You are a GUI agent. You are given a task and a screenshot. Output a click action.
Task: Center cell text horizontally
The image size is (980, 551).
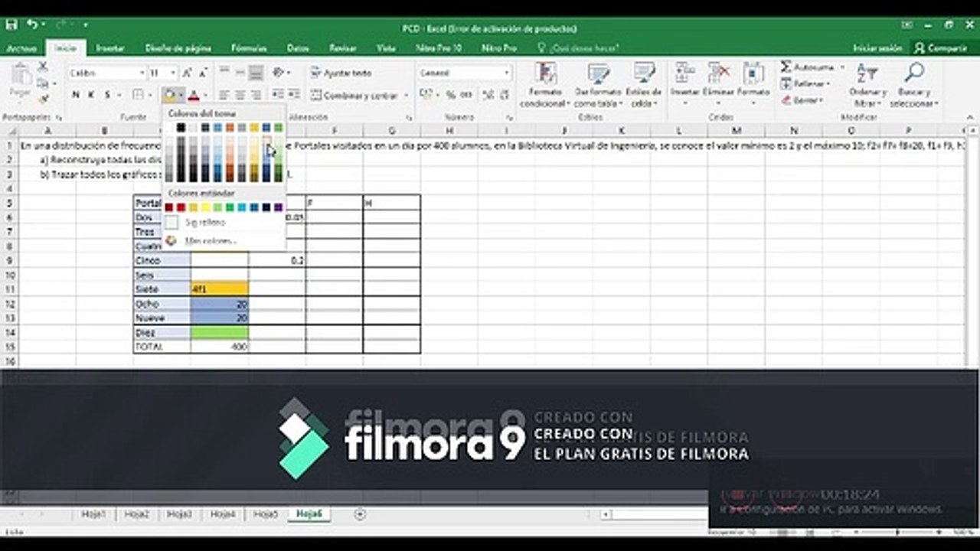240,96
